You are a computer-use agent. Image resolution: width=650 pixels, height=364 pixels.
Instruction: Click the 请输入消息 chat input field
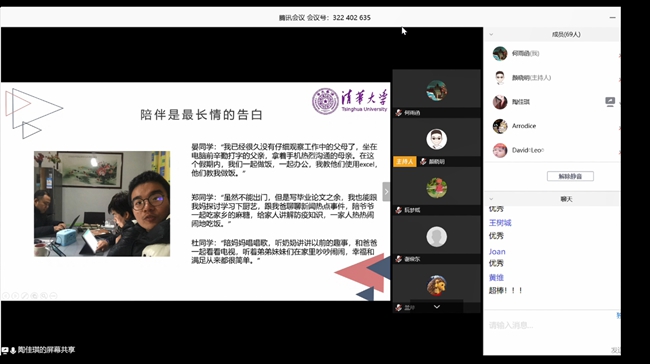click(x=551, y=325)
